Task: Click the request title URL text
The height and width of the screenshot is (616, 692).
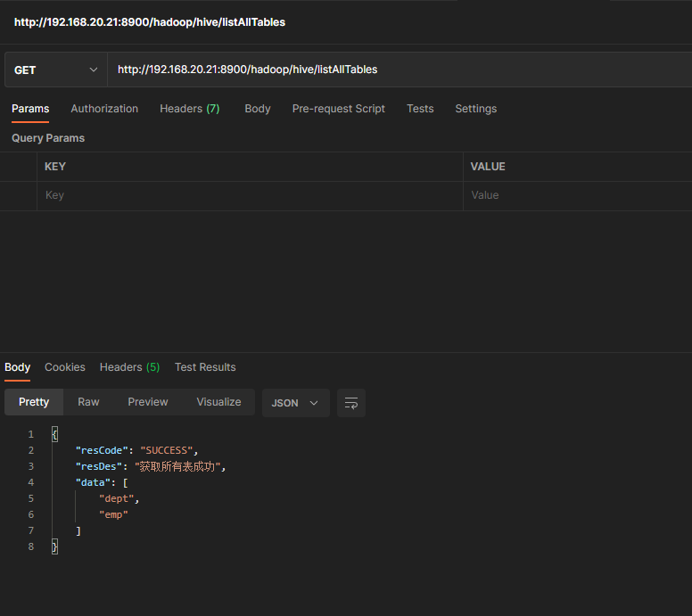Action: [150, 22]
